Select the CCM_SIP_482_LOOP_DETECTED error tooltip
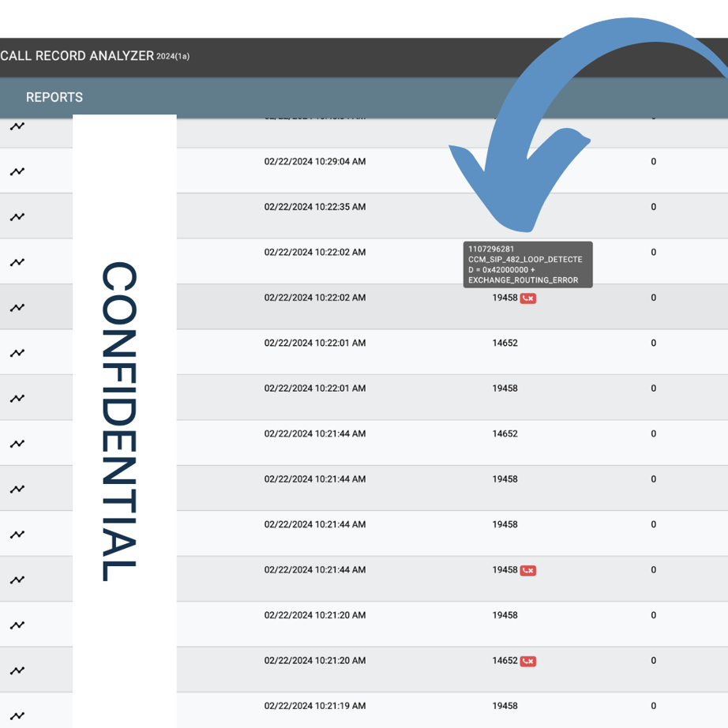This screenshot has height=728, width=728. (527, 265)
